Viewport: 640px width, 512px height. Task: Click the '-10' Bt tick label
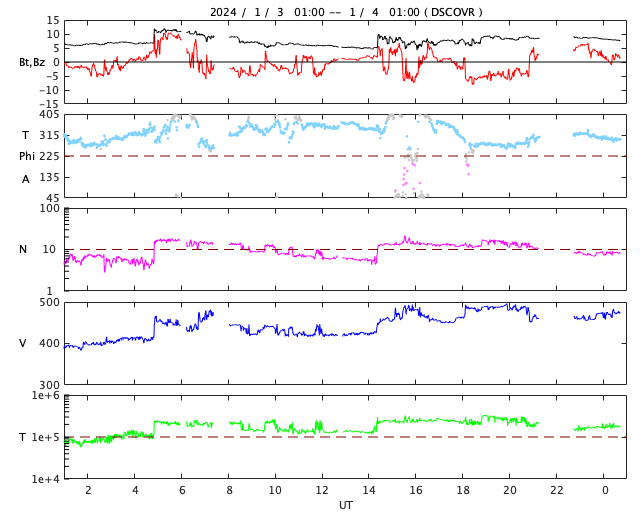coord(49,90)
